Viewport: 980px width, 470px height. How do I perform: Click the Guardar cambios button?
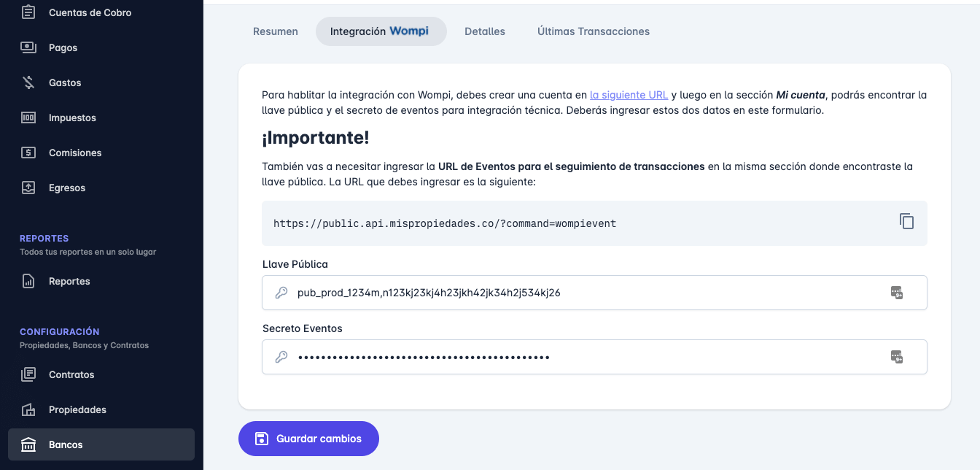point(308,439)
